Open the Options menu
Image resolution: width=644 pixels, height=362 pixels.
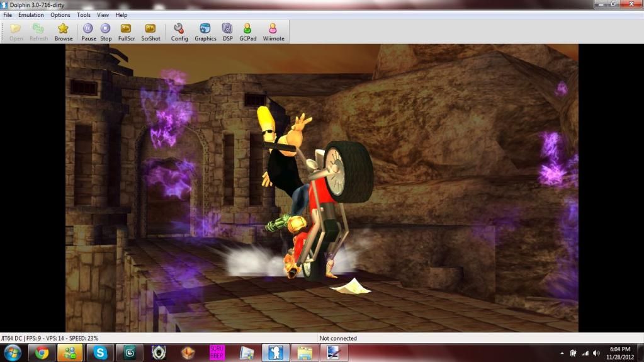[60, 14]
